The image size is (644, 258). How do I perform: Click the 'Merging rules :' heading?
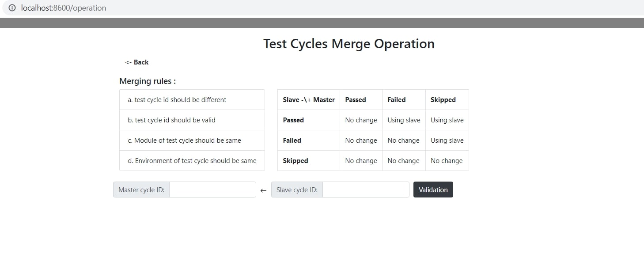(148, 81)
